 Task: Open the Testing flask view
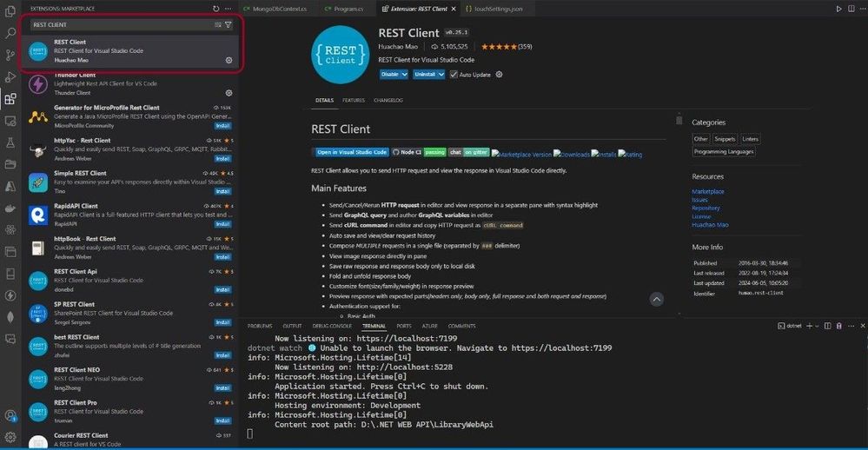pyautogui.click(x=10, y=142)
